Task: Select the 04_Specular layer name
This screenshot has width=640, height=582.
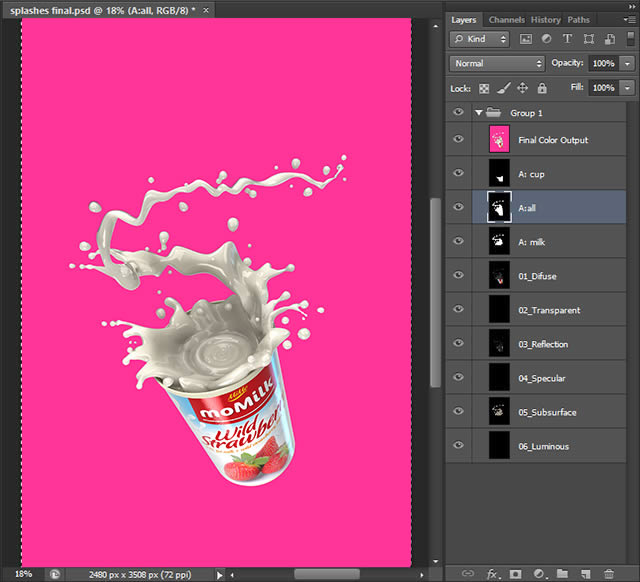Action: point(542,378)
